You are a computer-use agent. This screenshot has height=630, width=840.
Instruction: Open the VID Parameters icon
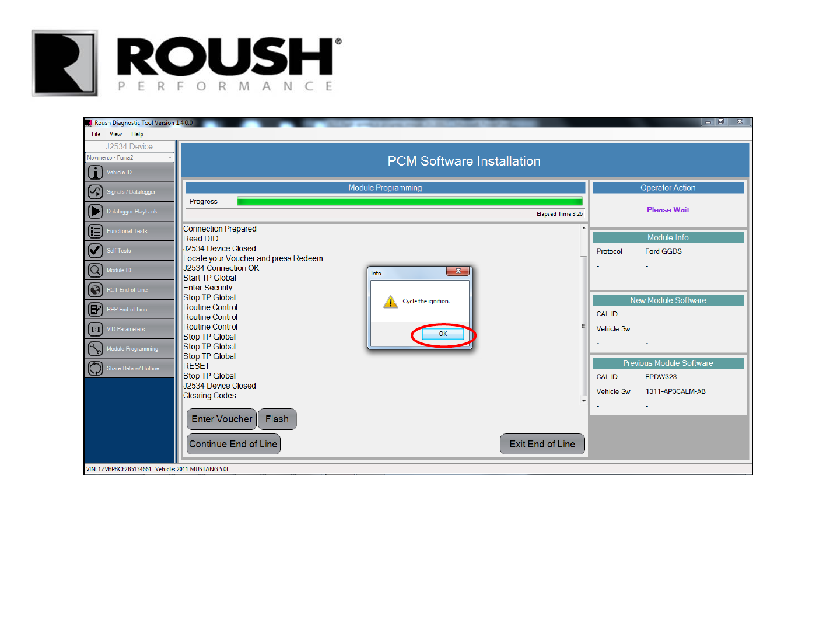tap(95, 329)
